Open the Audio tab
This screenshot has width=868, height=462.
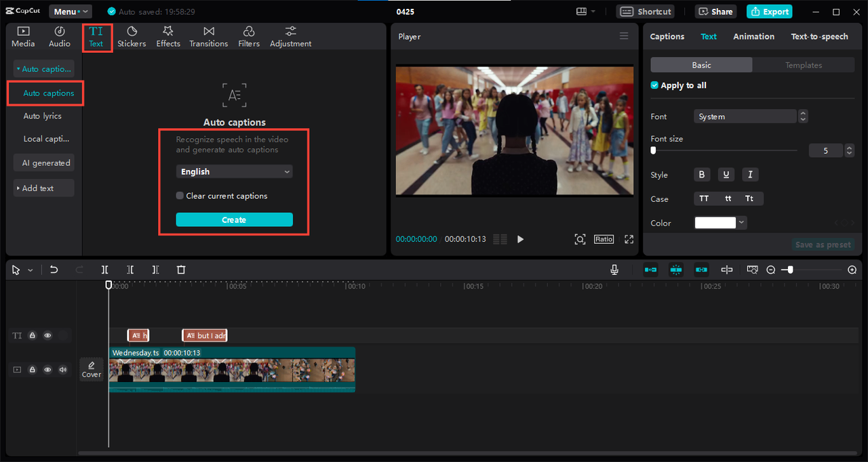tap(59, 37)
